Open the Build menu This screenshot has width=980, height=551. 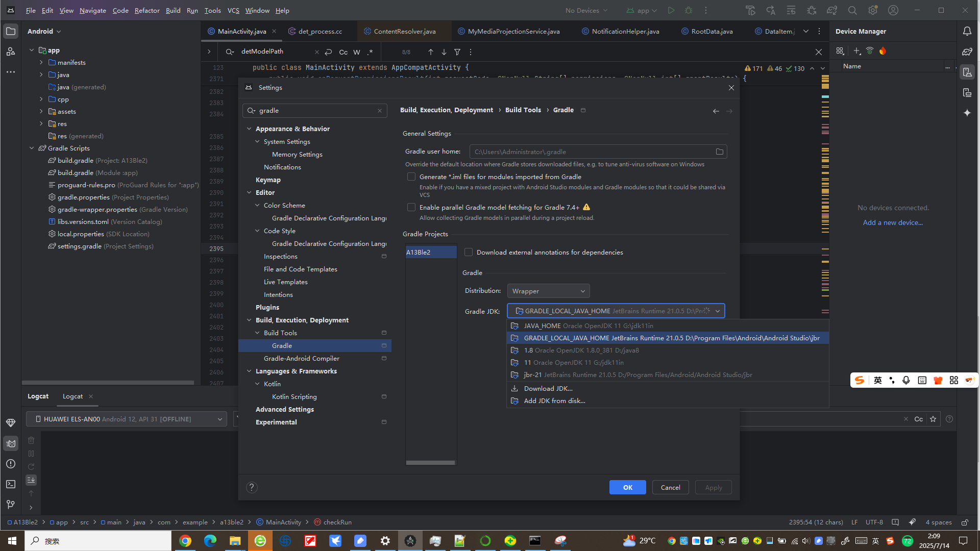(x=173, y=10)
